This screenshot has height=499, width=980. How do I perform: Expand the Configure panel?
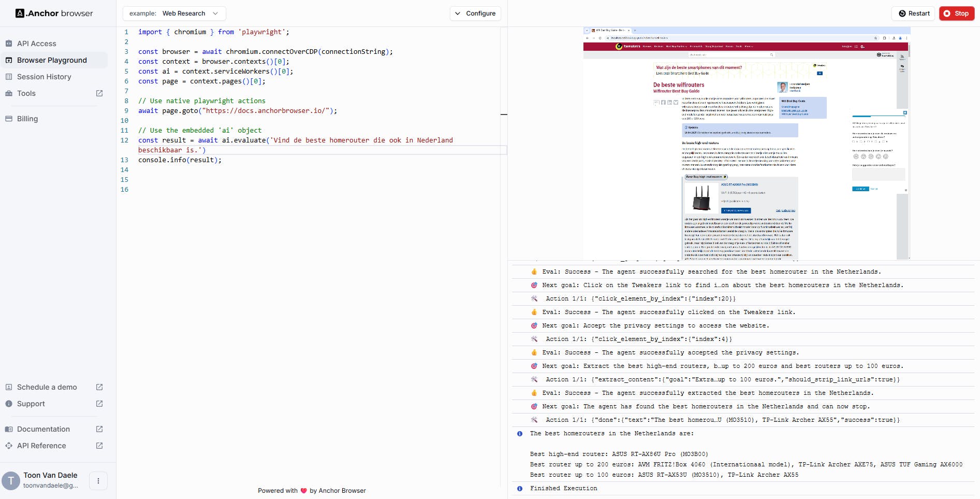[475, 13]
